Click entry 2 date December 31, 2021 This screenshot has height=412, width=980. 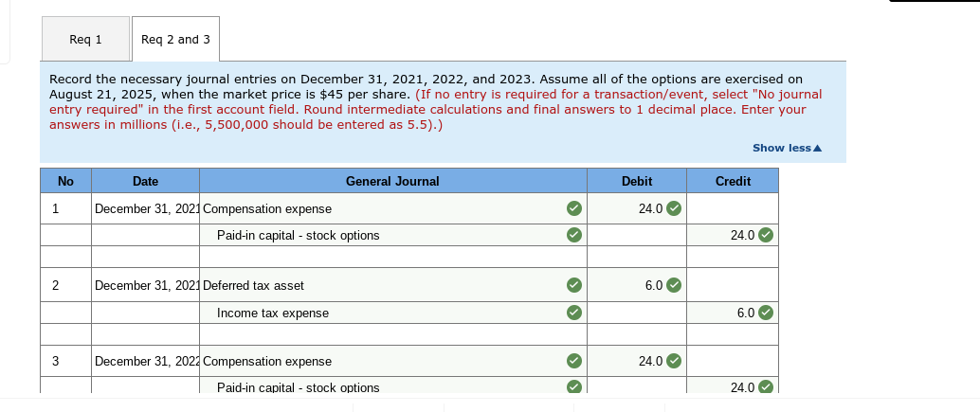146,285
